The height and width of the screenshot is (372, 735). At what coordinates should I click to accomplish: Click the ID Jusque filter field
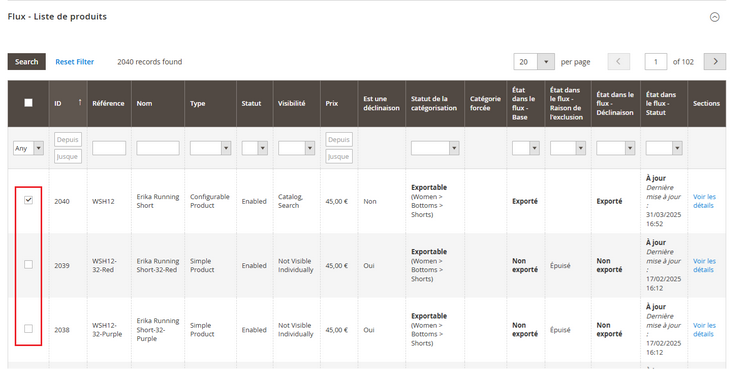coord(68,156)
